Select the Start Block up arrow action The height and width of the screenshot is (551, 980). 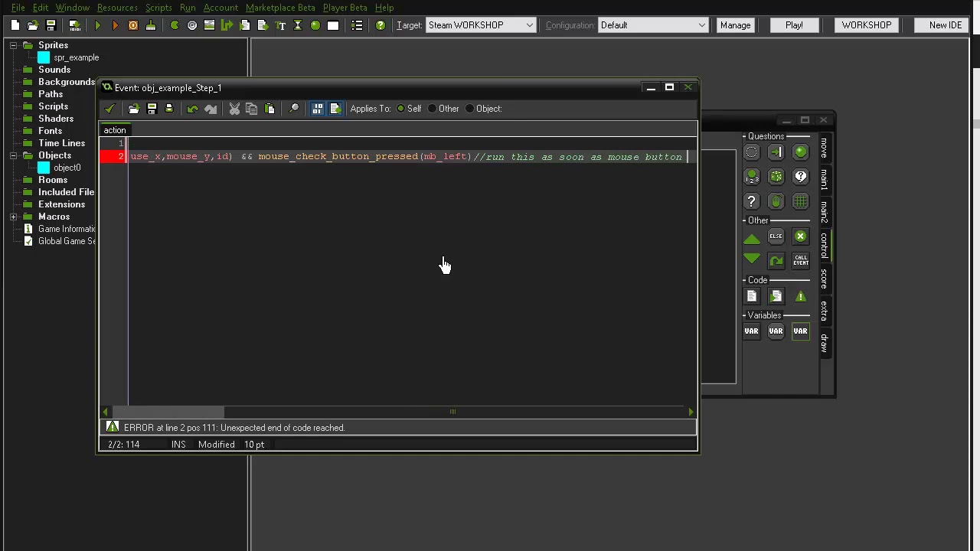(751, 240)
